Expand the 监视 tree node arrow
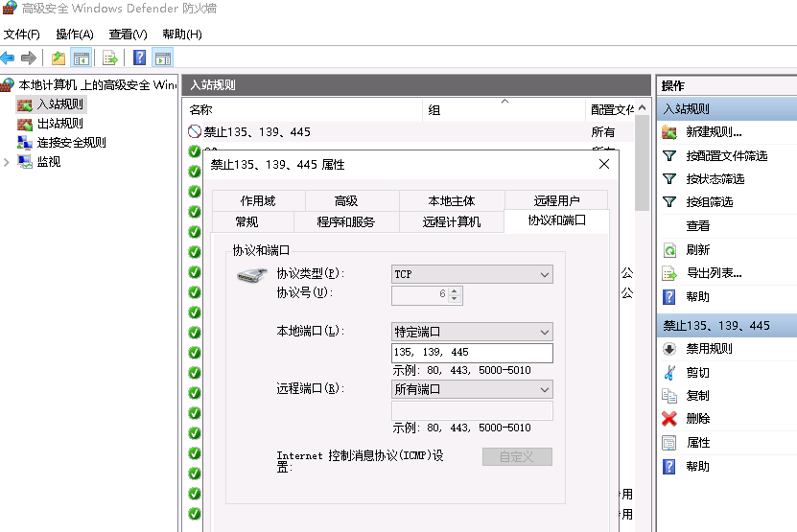This screenshot has width=797, height=532. point(6,162)
